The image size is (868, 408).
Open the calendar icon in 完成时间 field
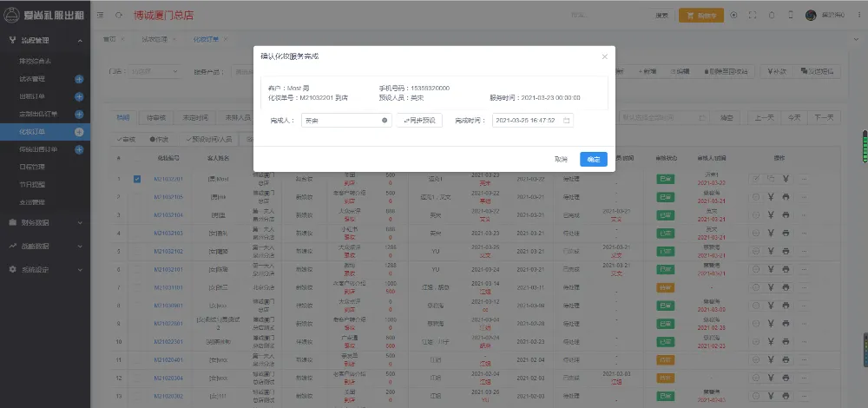tap(566, 121)
